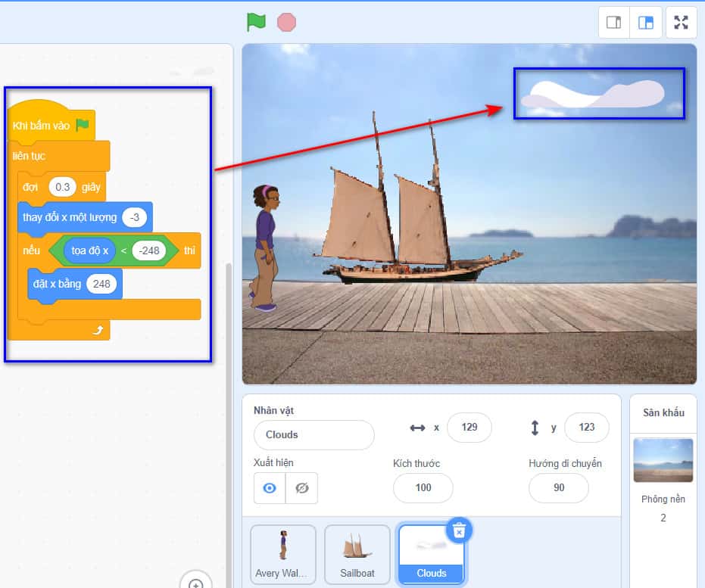Select the Avery Walking sprite thumbnail
Viewport: 705px width, 588px height.
pos(283,555)
